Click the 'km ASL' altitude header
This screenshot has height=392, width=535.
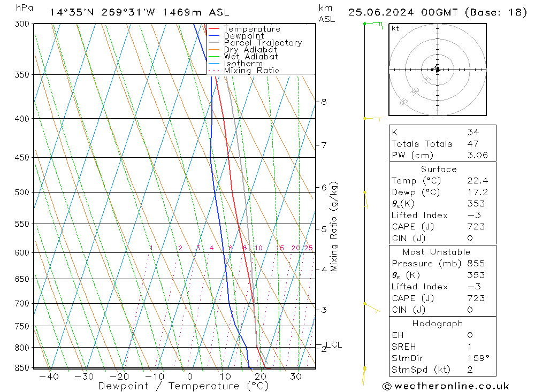326,14
